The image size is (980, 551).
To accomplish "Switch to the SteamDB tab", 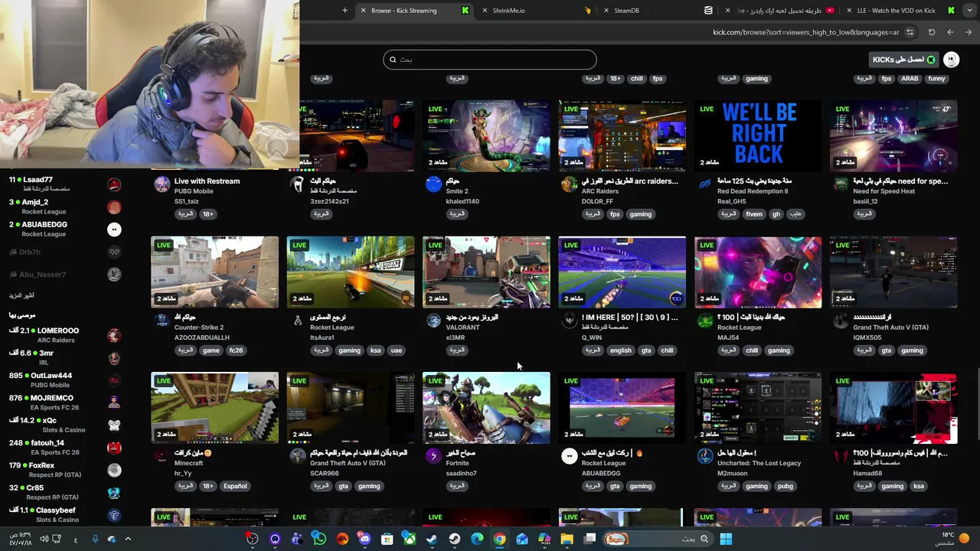I will [x=658, y=11].
